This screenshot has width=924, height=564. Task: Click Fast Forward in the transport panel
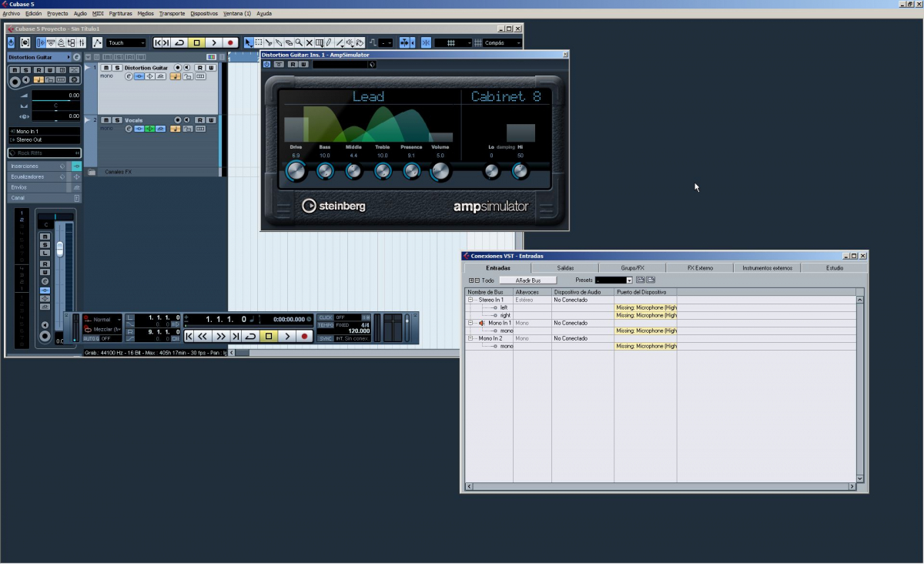pos(221,336)
